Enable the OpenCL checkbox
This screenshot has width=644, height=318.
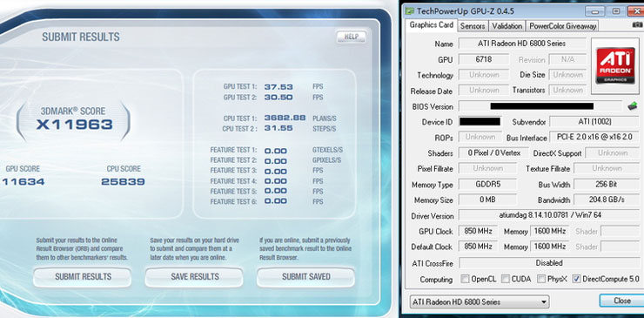[465, 279]
